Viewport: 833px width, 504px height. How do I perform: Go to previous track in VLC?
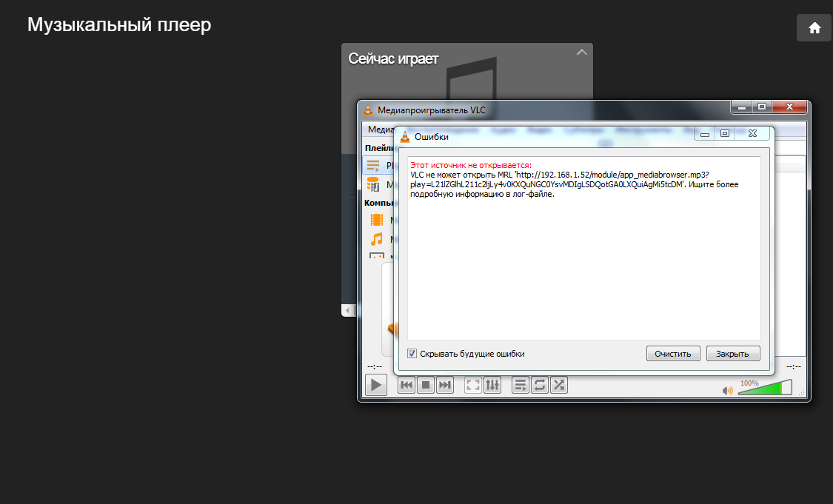tap(407, 385)
